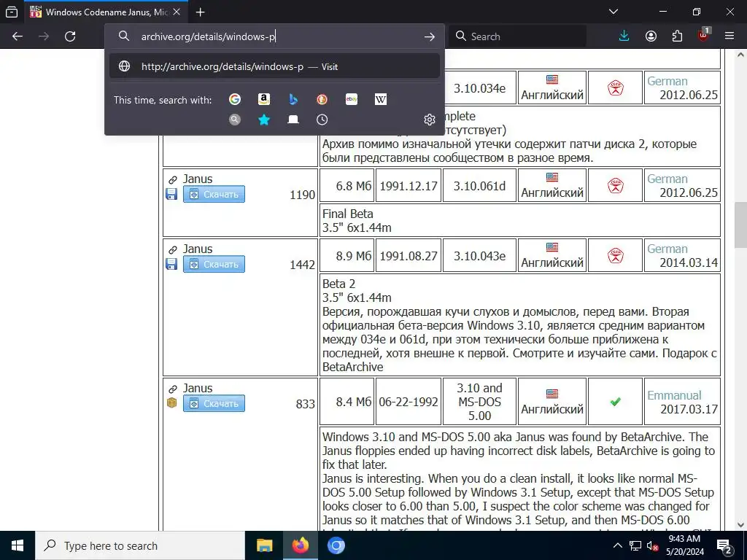Click the date cell 1991.12.17

tap(409, 186)
